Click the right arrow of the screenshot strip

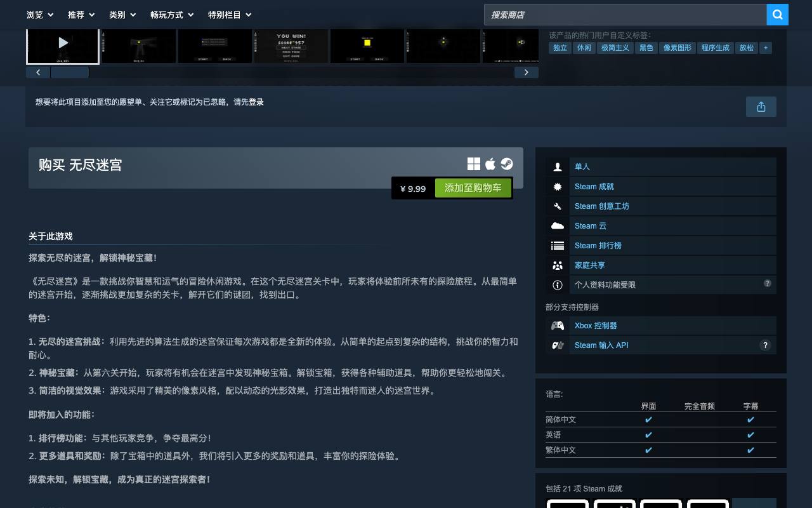(526, 72)
